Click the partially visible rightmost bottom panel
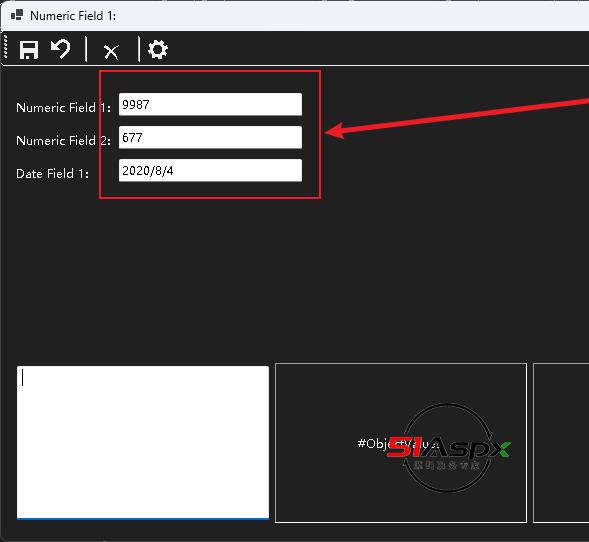The image size is (589, 542). (561, 443)
